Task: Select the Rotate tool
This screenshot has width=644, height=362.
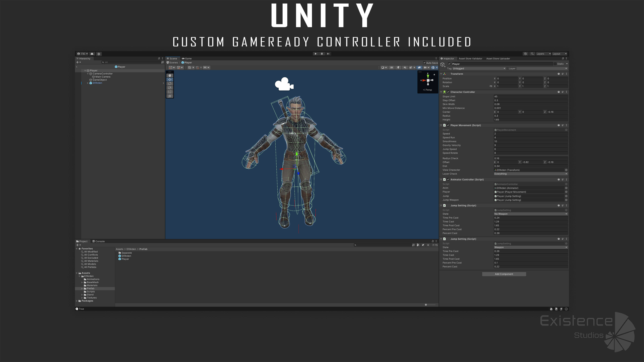Action: tap(170, 84)
